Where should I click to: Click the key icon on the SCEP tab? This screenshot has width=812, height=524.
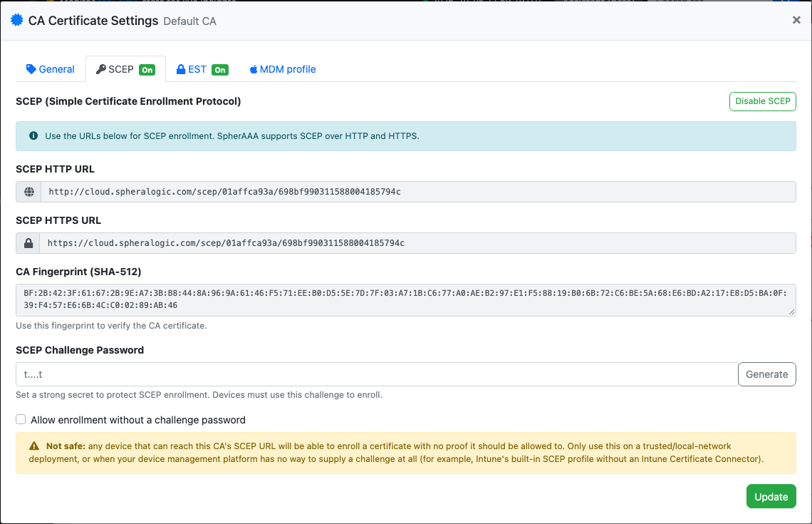click(101, 69)
